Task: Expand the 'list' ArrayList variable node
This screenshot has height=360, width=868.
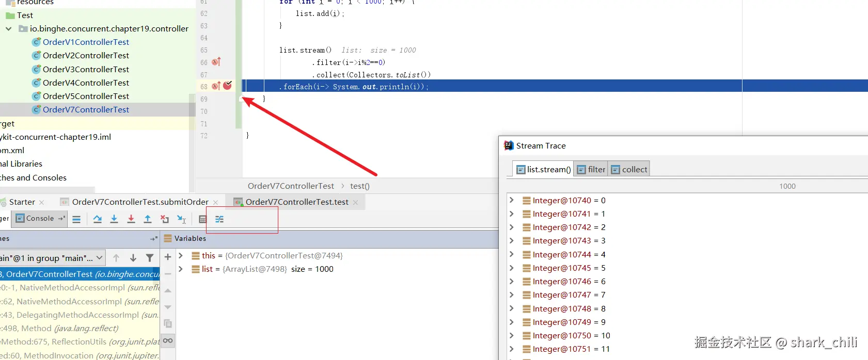Action: [x=181, y=269]
